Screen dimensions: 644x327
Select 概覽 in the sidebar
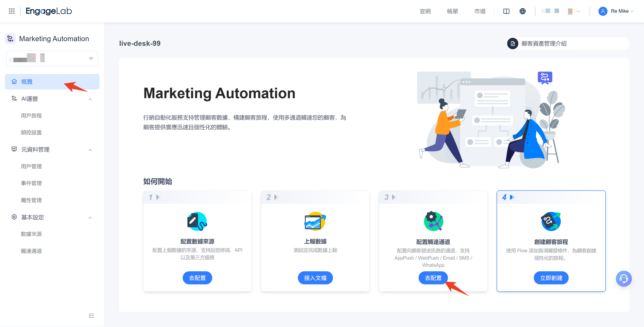52,81
